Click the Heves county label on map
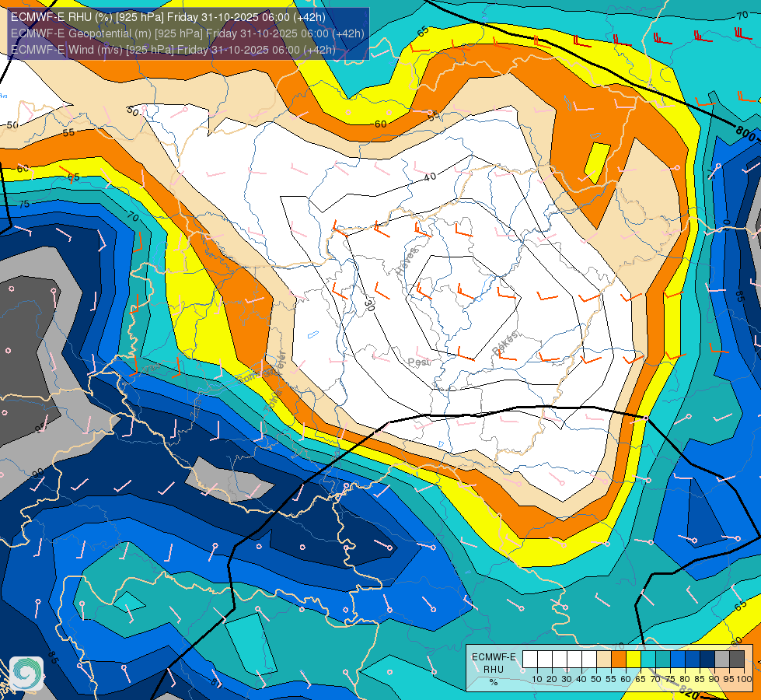This screenshot has height=700, width=761. 407,261
